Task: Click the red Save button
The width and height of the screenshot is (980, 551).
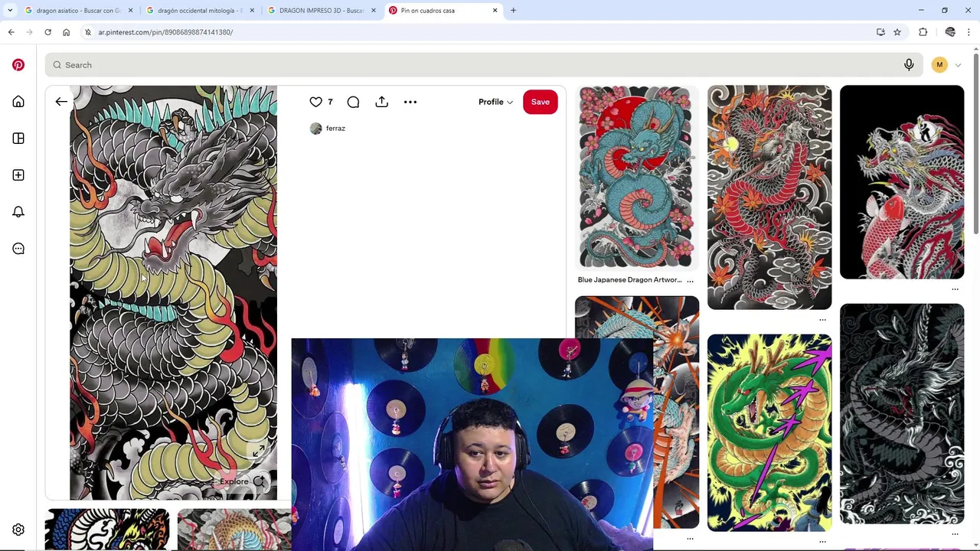Action: coord(541,102)
